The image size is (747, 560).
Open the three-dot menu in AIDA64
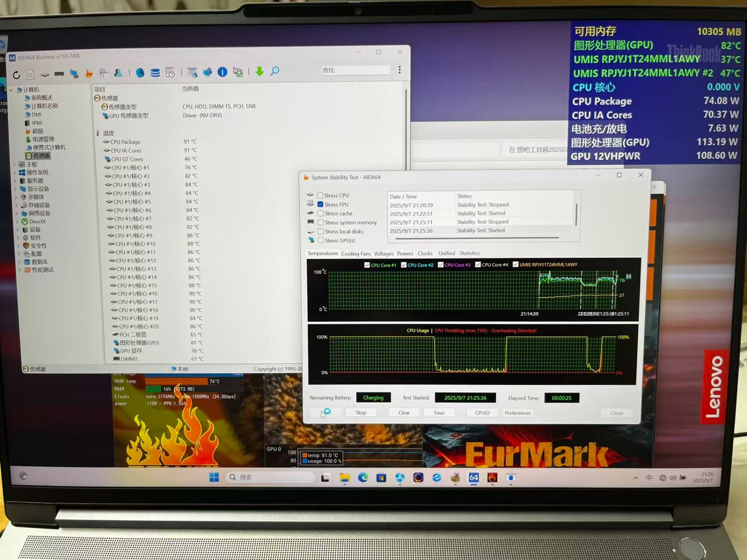point(400,70)
